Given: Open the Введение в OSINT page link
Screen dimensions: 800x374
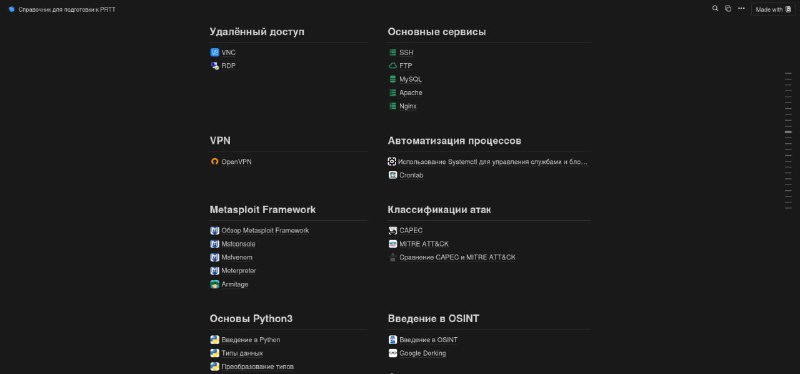Looking at the screenshot, I should point(429,340).
